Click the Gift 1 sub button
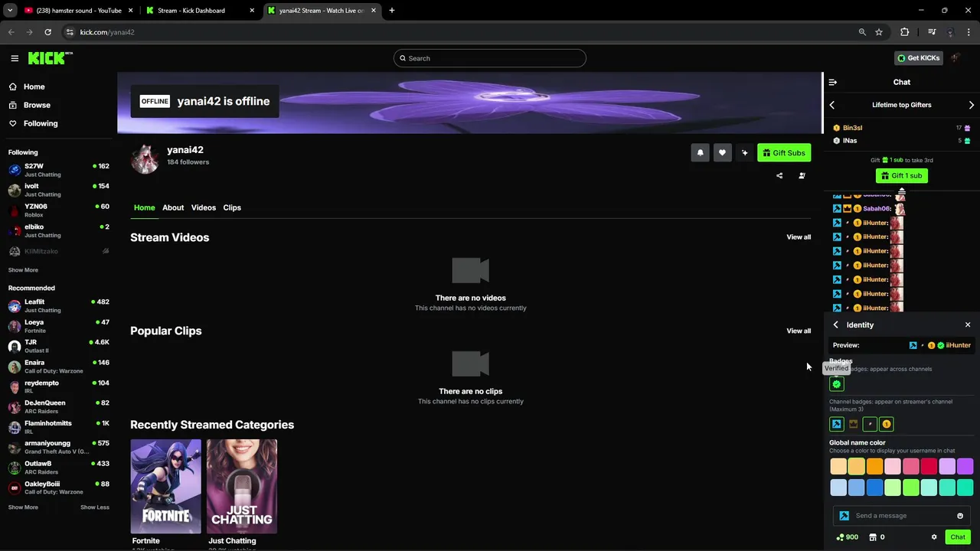This screenshot has height=551, width=980. click(x=902, y=176)
